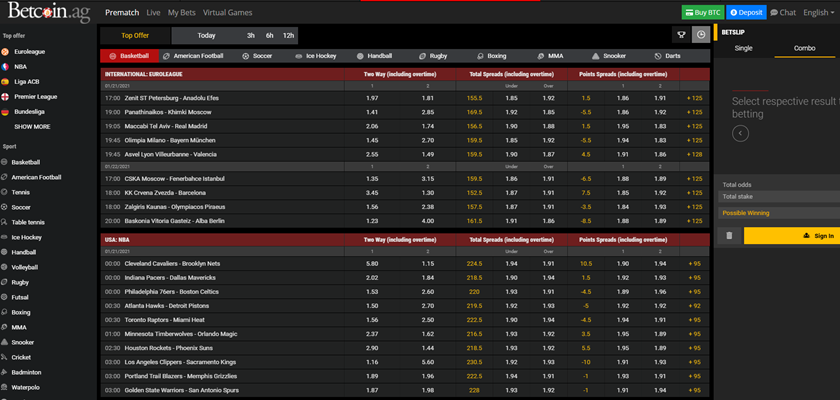Filter events to next 3h
The width and height of the screenshot is (840, 400).
pyautogui.click(x=251, y=36)
